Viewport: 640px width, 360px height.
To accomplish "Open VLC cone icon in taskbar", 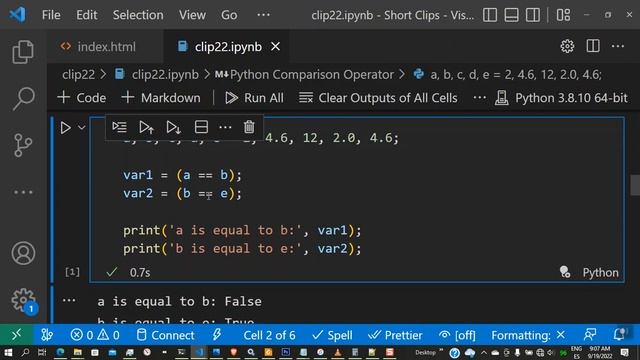I will (x=338, y=352).
